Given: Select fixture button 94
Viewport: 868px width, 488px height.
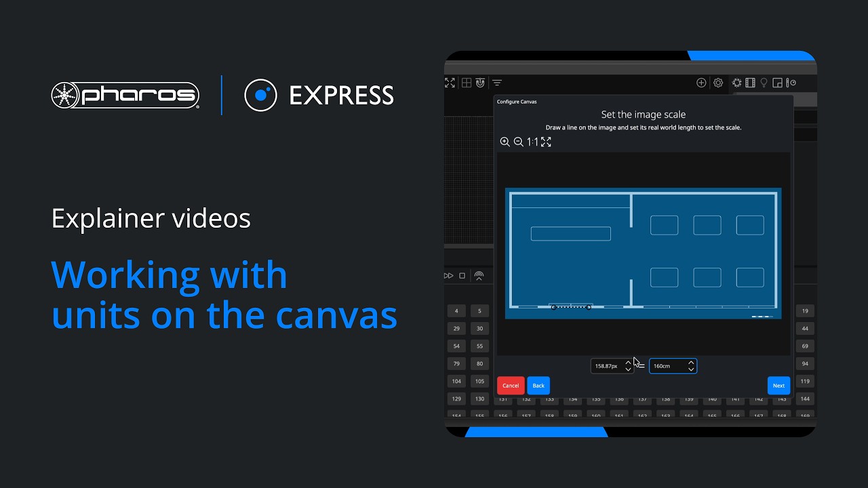Looking at the screenshot, I should point(805,364).
